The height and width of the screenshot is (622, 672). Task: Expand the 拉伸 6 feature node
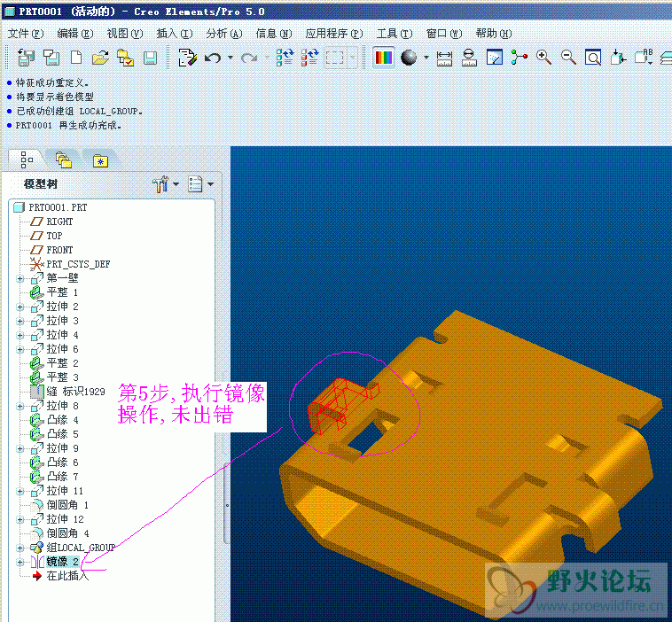click(20, 350)
